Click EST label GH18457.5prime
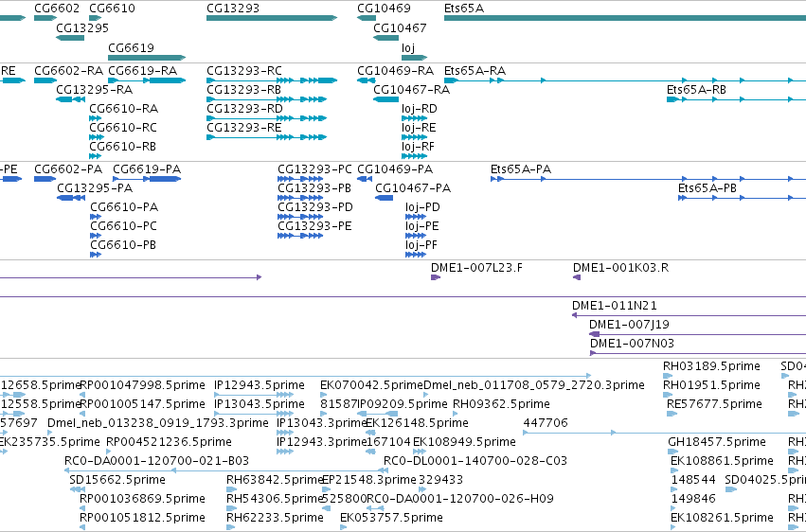This screenshot has height=532, width=806. 717,442
